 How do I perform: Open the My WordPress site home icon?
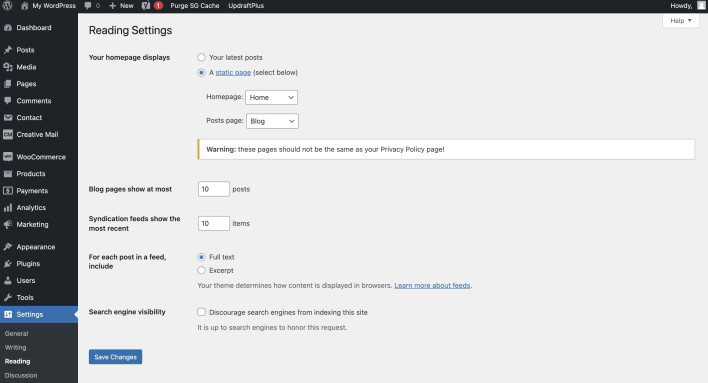point(24,5)
